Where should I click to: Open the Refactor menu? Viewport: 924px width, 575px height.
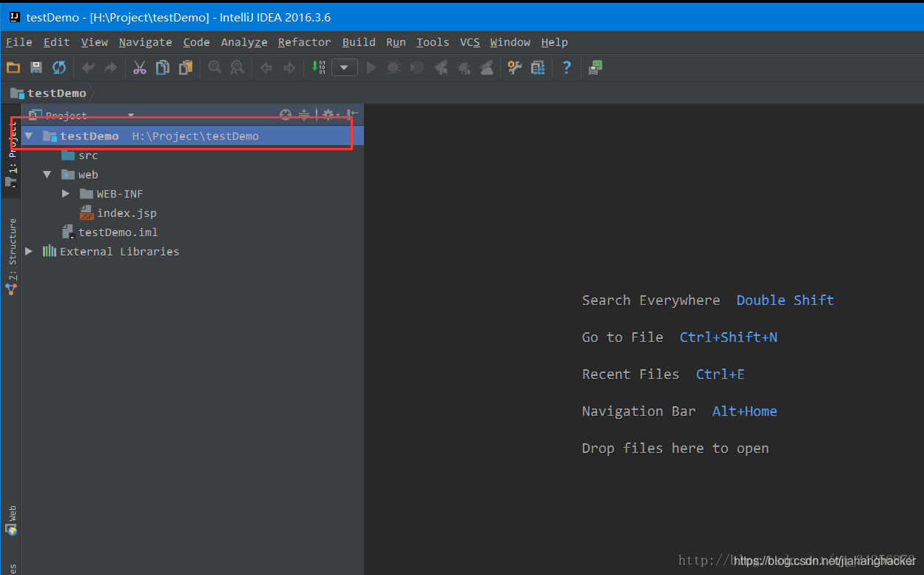pos(304,42)
